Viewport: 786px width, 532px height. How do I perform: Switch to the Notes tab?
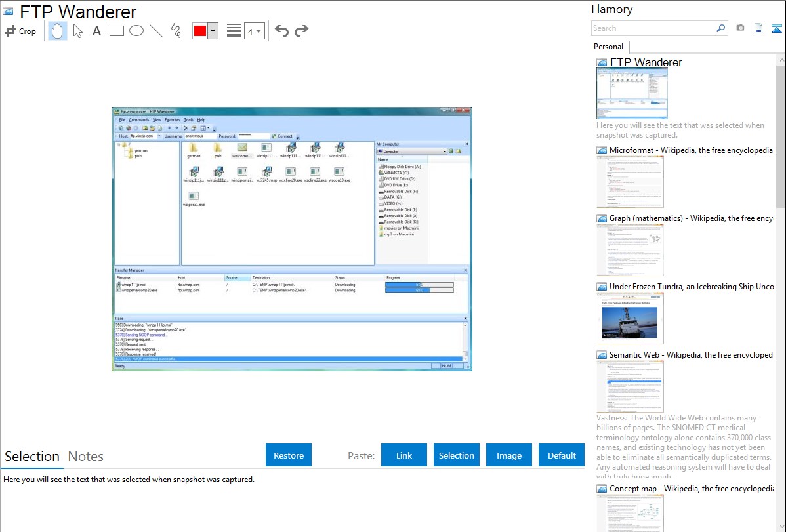(86, 457)
